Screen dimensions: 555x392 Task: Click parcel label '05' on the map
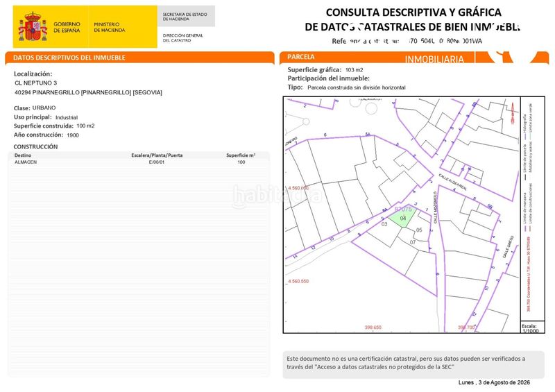click(x=419, y=230)
